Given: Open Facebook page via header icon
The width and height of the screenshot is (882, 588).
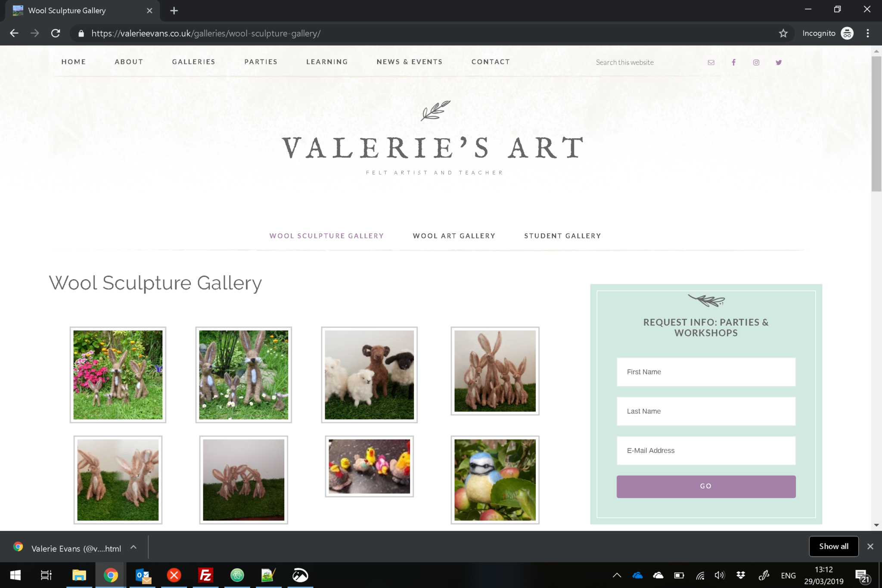Looking at the screenshot, I should click(734, 62).
